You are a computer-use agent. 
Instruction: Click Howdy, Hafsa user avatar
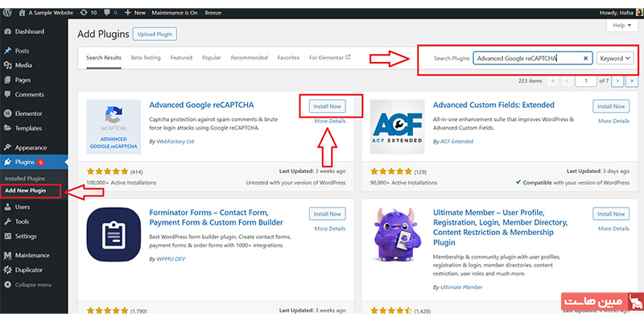pyautogui.click(x=639, y=13)
